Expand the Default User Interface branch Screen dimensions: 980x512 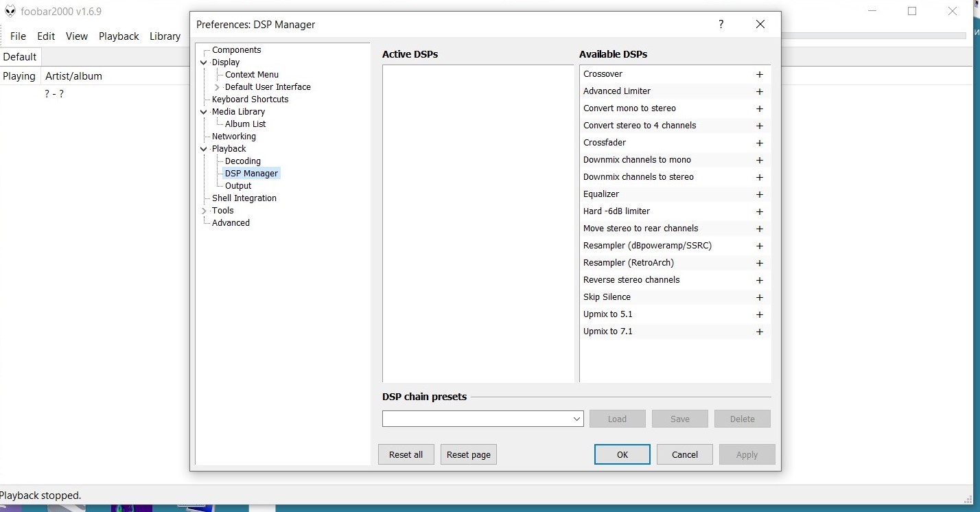(x=217, y=87)
